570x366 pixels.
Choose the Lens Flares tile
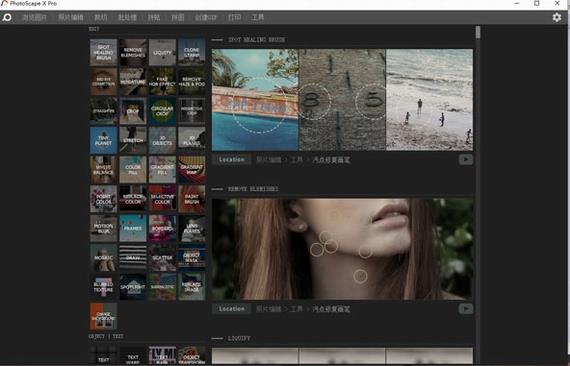pos(192,228)
